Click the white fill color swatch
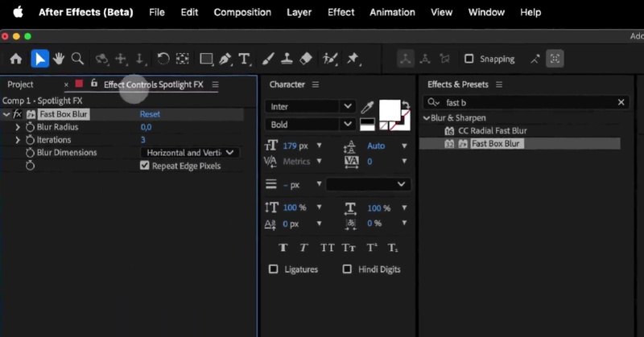Viewport: 644px width, 337px height. [390, 110]
